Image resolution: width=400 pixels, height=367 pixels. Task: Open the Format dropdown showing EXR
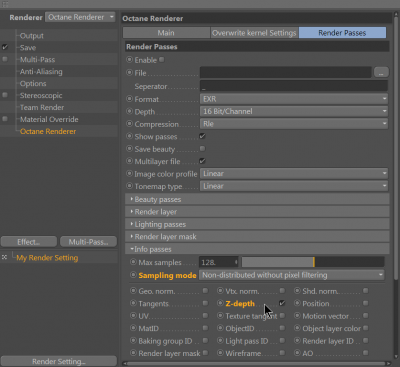294,99
